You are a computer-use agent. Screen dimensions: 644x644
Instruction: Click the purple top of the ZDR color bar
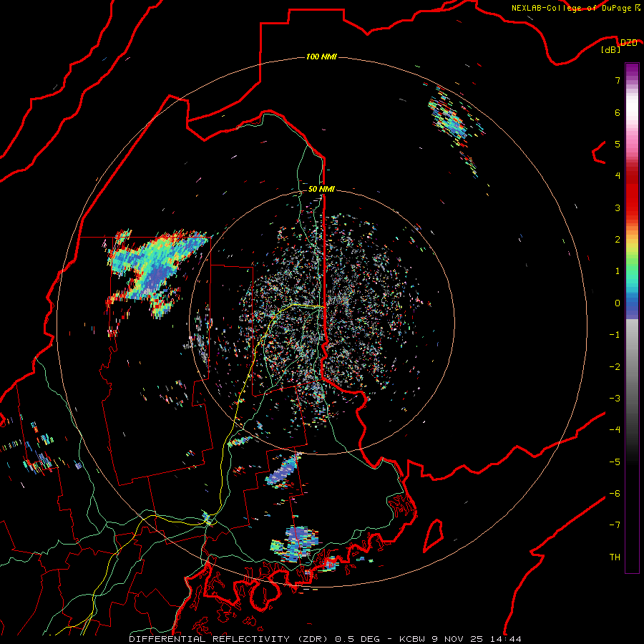(x=632, y=71)
